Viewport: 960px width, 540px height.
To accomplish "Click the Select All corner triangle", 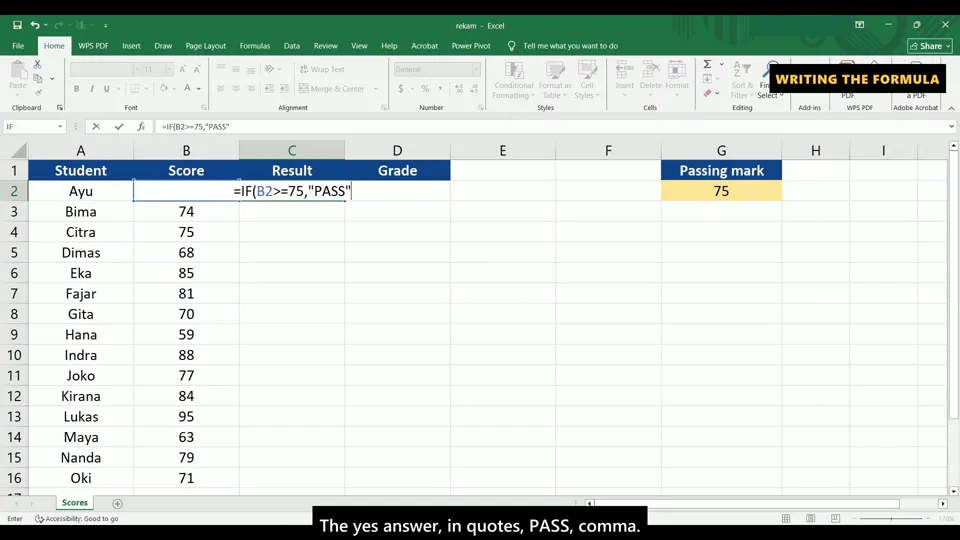I will coord(19,151).
